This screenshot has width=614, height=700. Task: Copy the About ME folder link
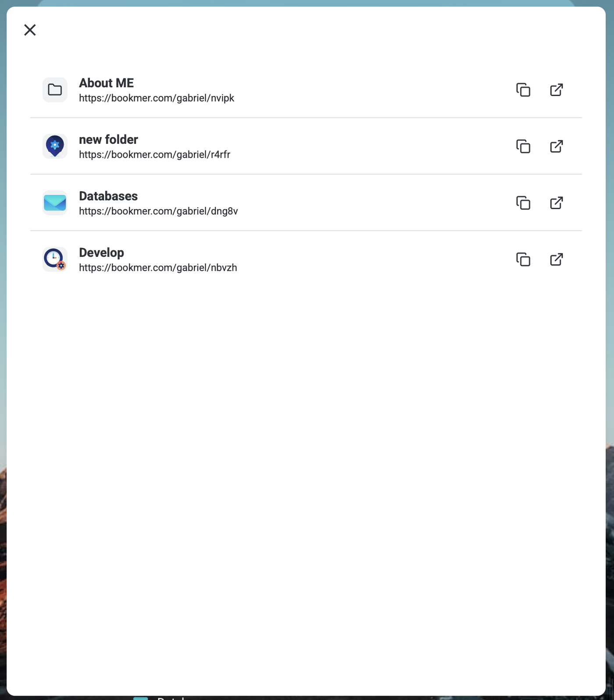tap(523, 90)
